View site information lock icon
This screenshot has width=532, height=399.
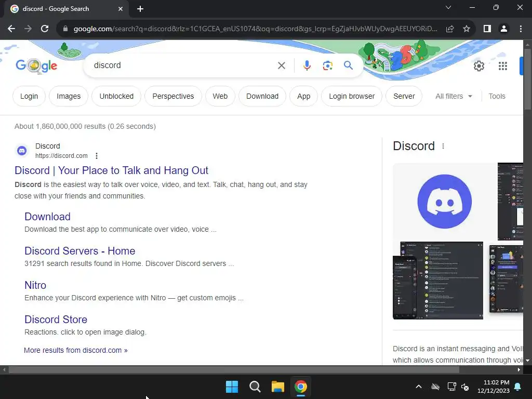click(65, 29)
